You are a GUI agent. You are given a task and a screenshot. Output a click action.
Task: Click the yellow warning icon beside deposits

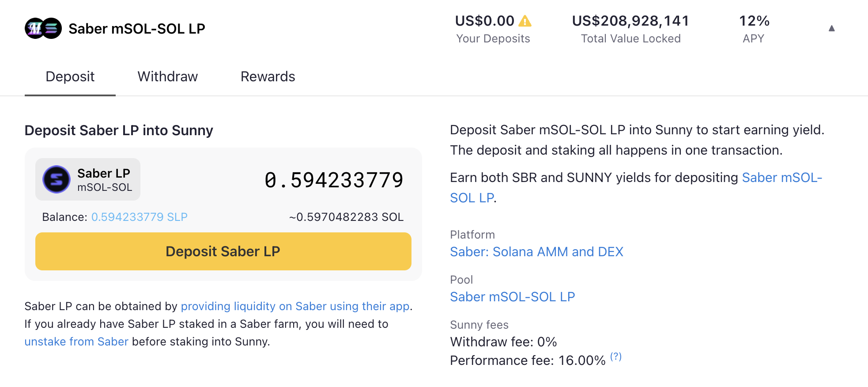[525, 21]
